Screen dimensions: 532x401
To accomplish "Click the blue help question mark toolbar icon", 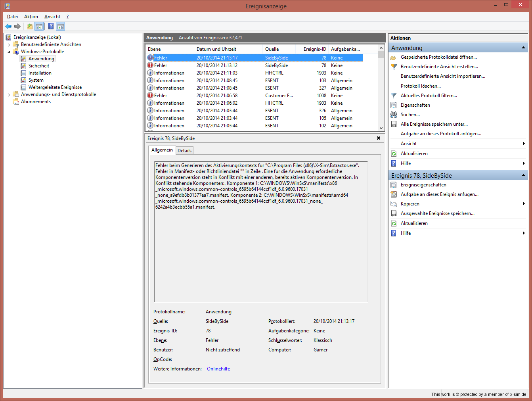I will pos(51,27).
